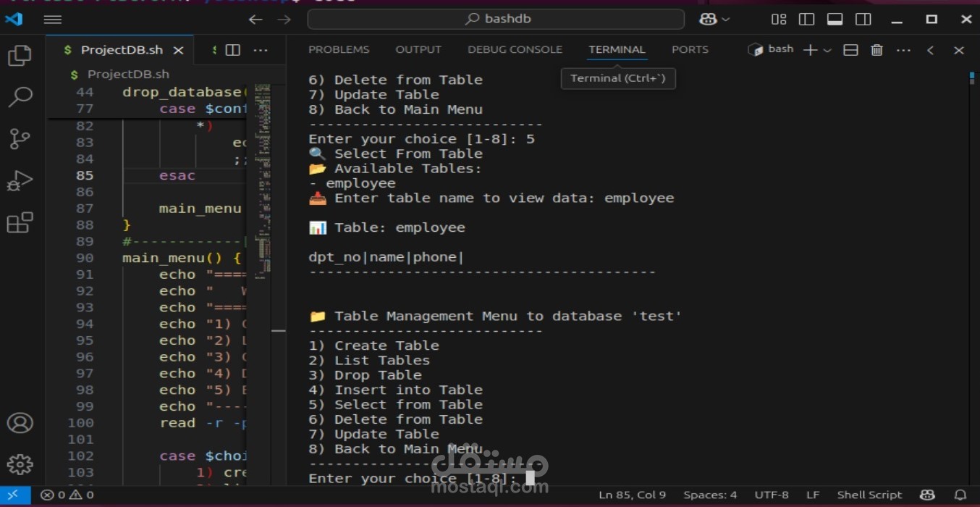
Task: Open Copilot status icon in status bar
Action: point(926,495)
